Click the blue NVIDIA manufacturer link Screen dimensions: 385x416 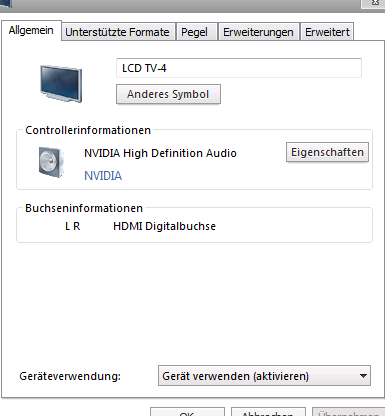(x=103, y=176)
